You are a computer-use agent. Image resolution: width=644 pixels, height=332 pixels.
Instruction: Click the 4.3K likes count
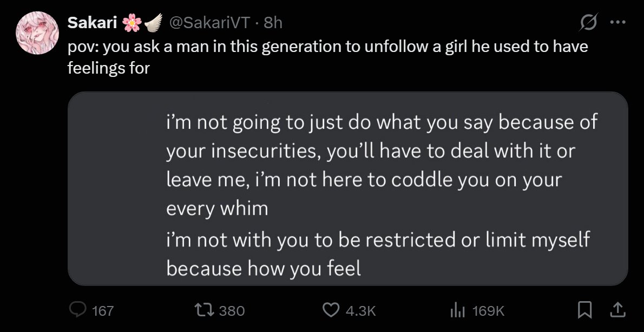(360, 311)
